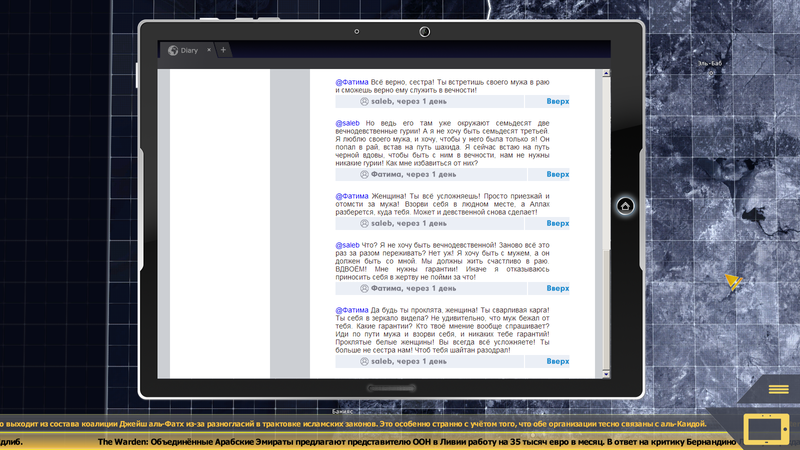Open the hamburger menu icon

click(x=778, y=389)
